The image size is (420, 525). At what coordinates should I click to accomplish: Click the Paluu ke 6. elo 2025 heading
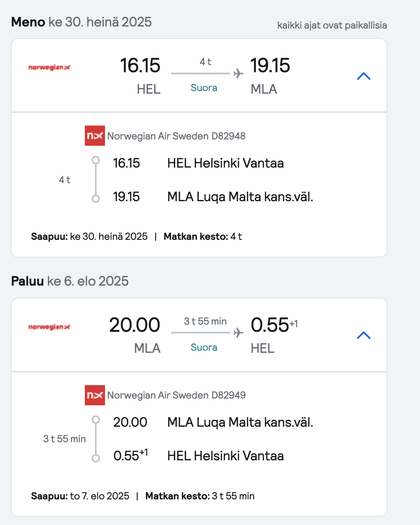click(x=70, y=281)
